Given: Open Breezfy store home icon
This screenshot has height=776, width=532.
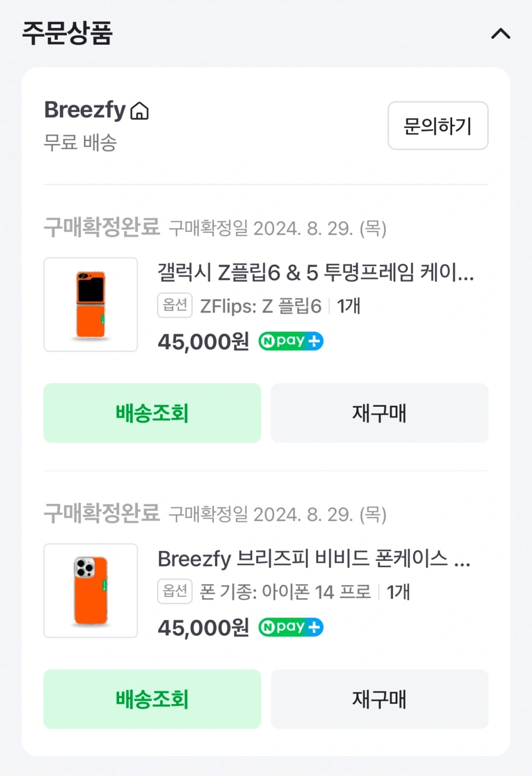Looking at the screenshot, I should [140, 110].
